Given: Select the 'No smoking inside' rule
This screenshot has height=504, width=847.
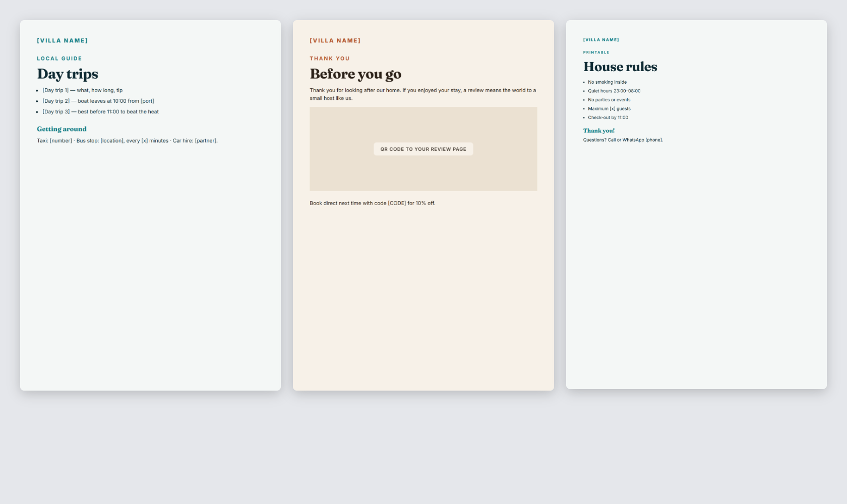Looking at the screenshot, I should [x=608, y=82].
